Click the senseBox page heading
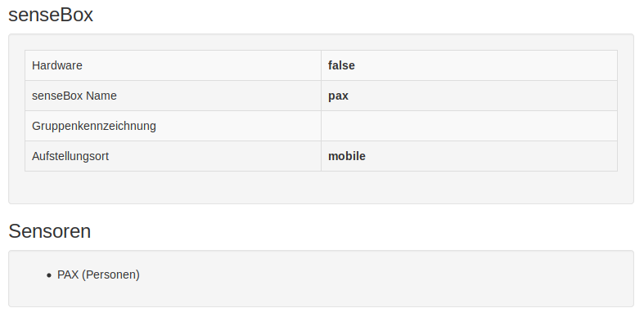Screen dimensions: 644x317 [51, 16]
